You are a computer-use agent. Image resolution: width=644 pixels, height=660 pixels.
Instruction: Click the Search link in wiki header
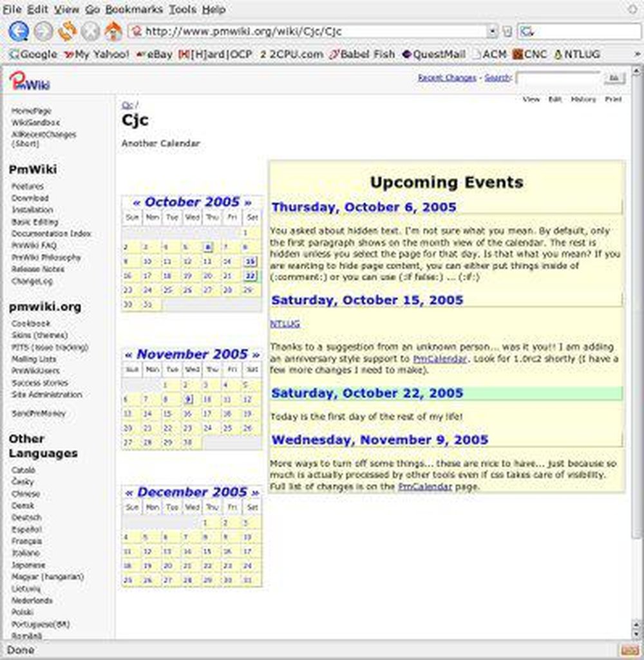pyautogui.click(x=497, y=78)
